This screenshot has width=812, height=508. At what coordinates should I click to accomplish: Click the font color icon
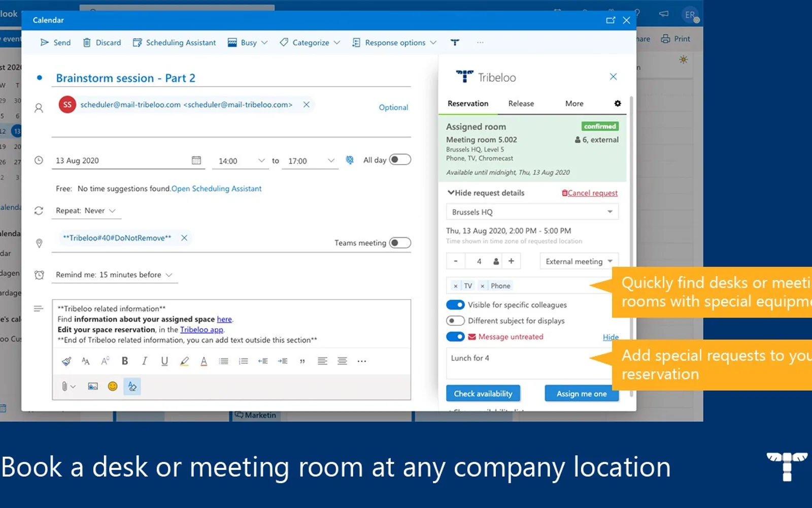point(204,361)
